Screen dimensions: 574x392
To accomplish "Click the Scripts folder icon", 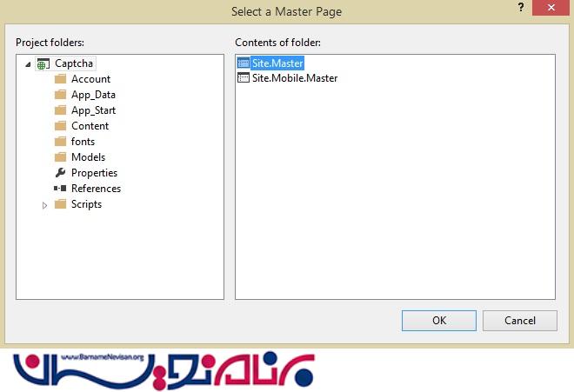I will coord(60,204).
